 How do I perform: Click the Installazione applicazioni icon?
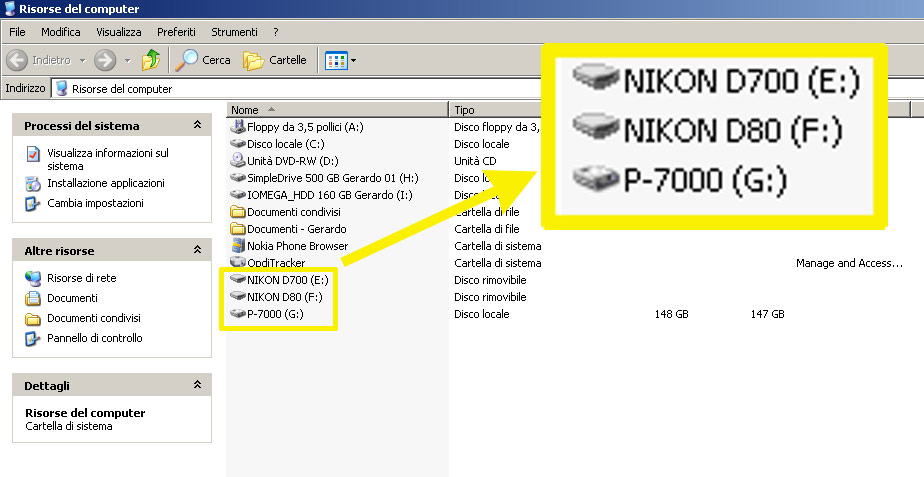(x=33, y=183)
